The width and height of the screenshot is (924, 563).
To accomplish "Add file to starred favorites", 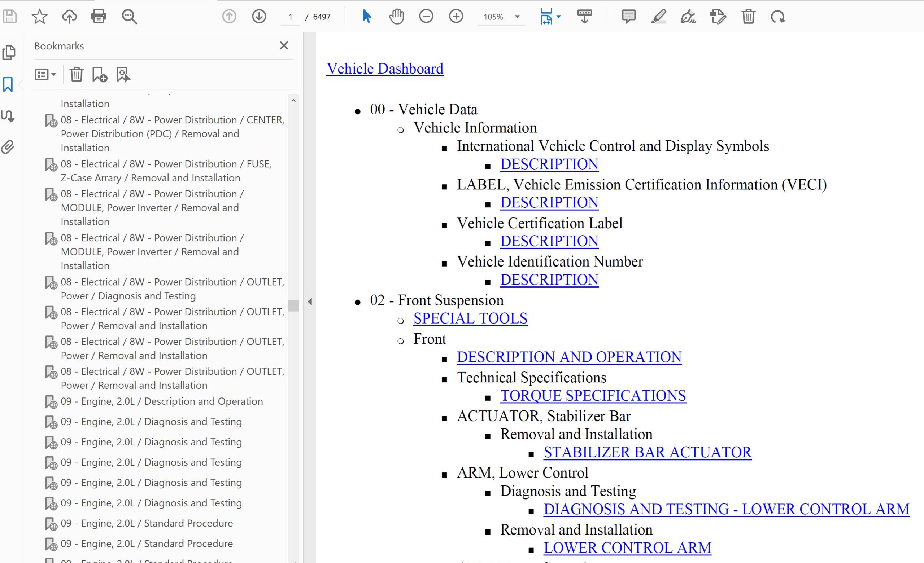I will 39,17.
